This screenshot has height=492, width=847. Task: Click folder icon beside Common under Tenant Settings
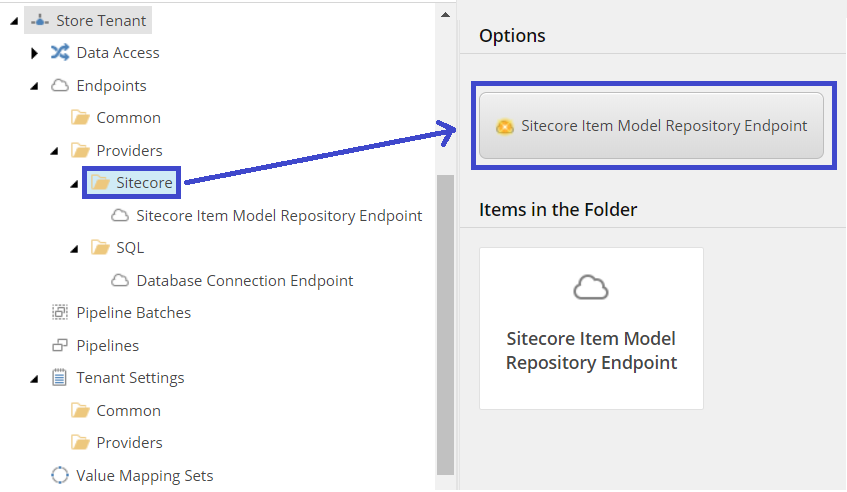80,410
